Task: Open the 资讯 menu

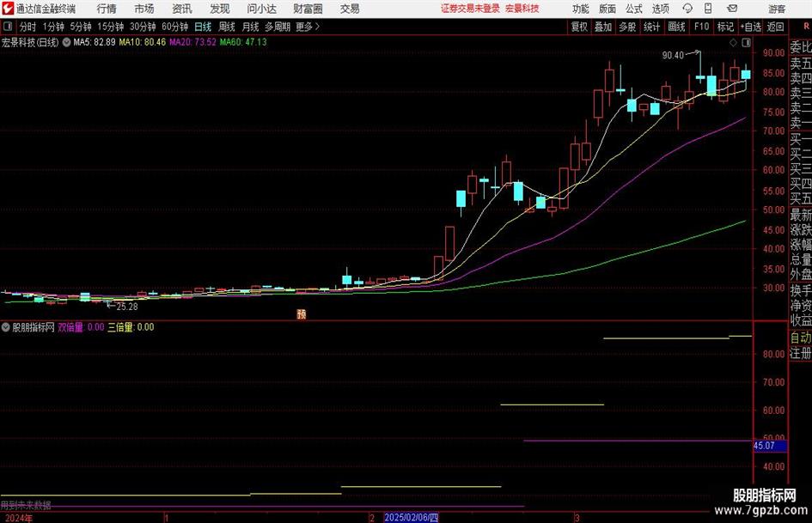Action: pos(182,9)
